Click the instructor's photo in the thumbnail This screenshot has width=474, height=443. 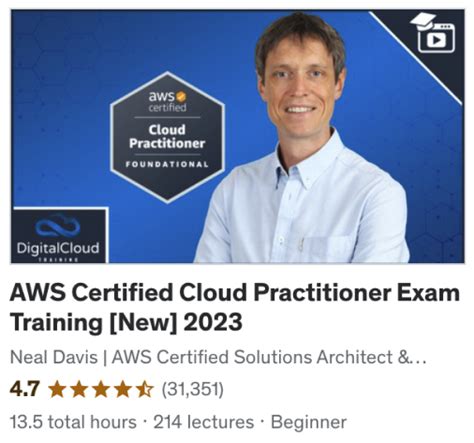click(302, 138)
